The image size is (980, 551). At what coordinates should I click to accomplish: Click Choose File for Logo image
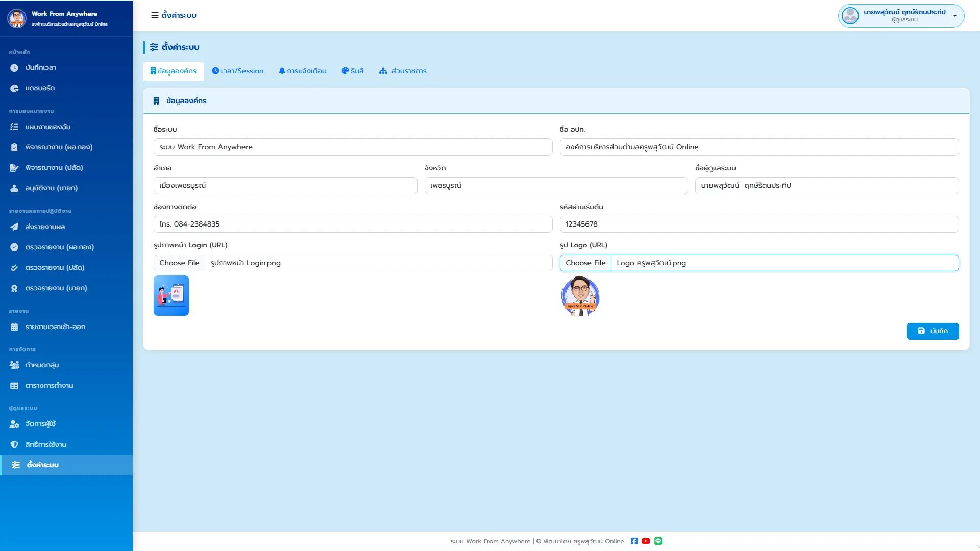coord(585,263)
